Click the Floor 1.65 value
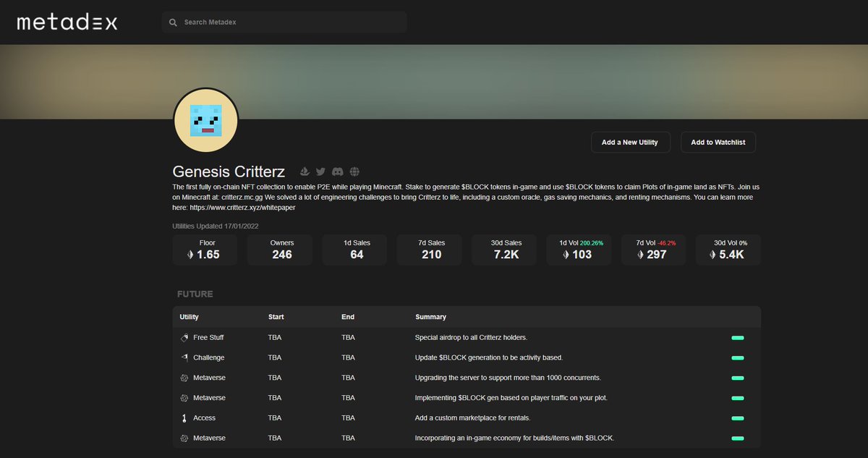This screenshot has height=458, width=868. point(208,255)
